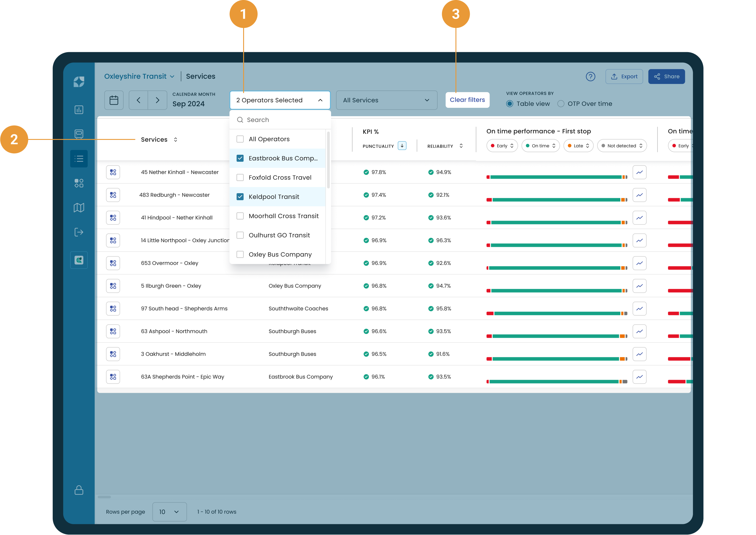Viewport: 756px width, 535px height.
Task: Sort by Punctuality descending arrow
Action: tap(402, 146)
